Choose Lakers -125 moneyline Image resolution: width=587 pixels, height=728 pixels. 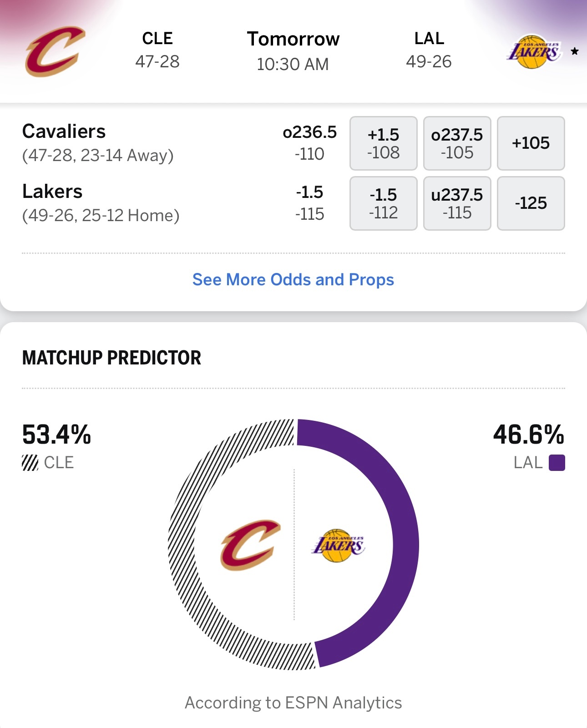[x=531, y=203]
